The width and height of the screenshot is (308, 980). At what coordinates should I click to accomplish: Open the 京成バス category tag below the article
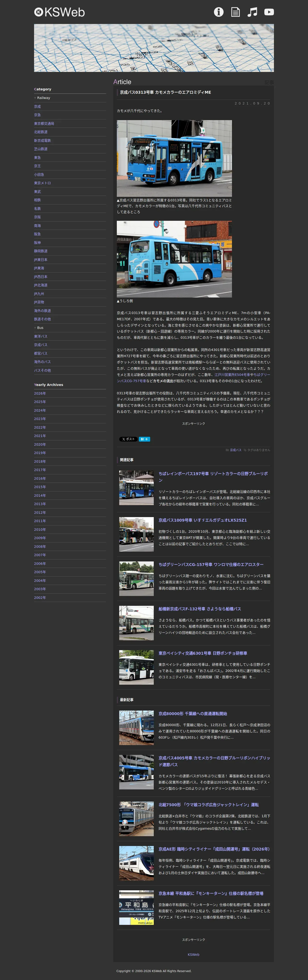coord(236,450)
